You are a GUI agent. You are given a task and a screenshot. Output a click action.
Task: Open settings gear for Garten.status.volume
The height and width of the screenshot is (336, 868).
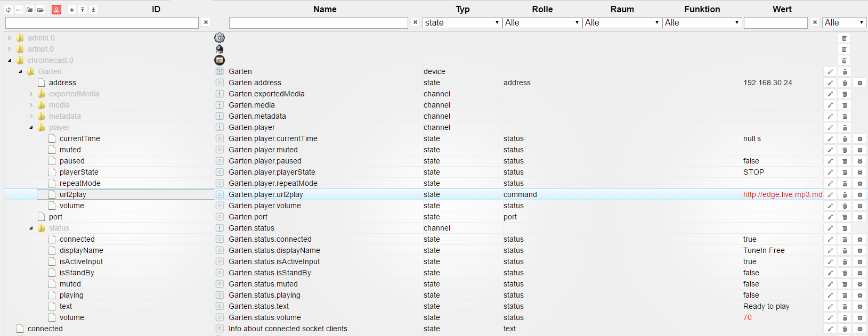(859, 318)
